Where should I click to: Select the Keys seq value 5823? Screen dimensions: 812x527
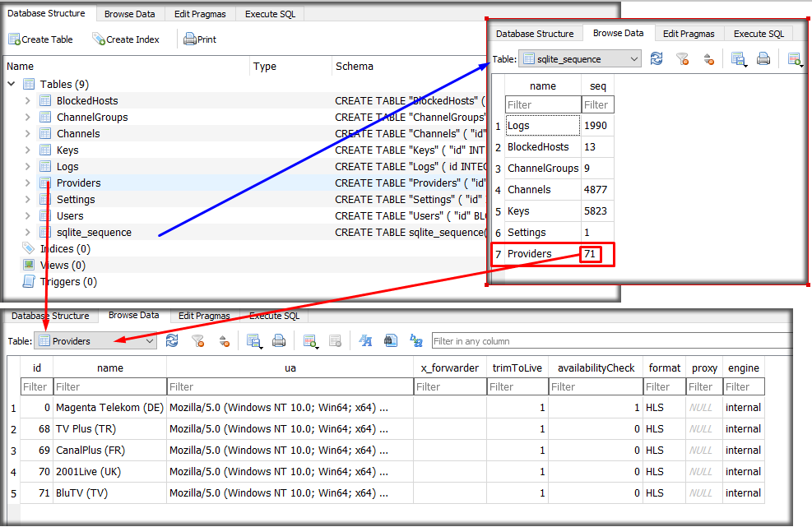(x=597, y=211)
